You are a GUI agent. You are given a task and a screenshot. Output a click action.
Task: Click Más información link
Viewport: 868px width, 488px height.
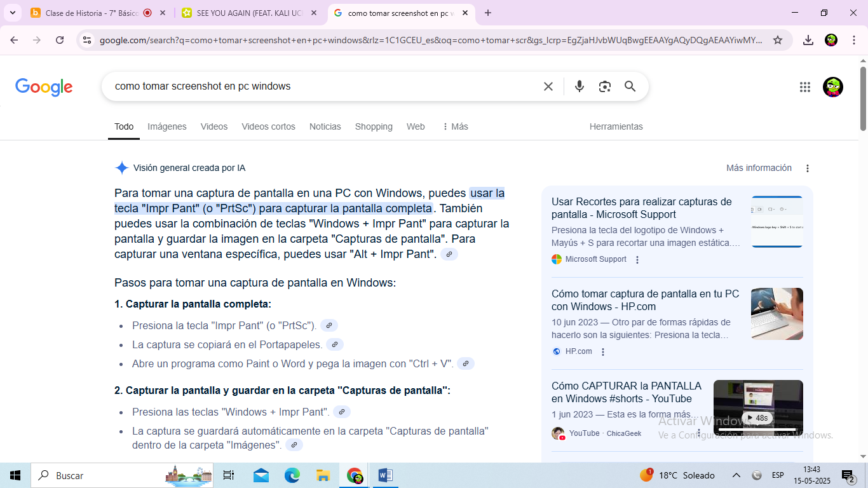pos(759,168)
